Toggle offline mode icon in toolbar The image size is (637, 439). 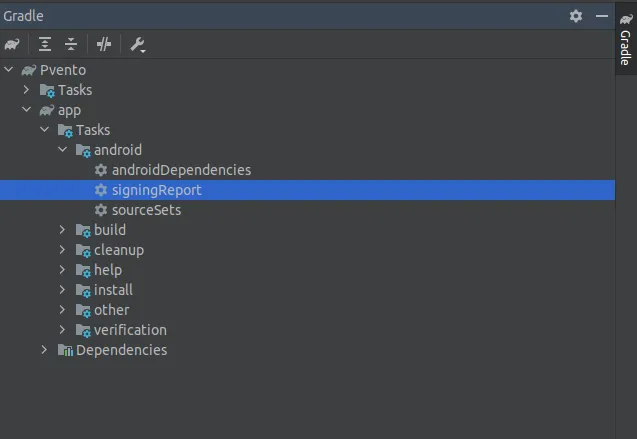[x=104, y=44]
